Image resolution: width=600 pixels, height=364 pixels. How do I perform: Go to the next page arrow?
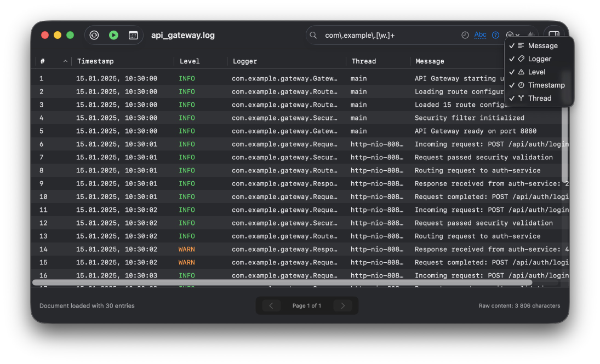tap(343, 305)
